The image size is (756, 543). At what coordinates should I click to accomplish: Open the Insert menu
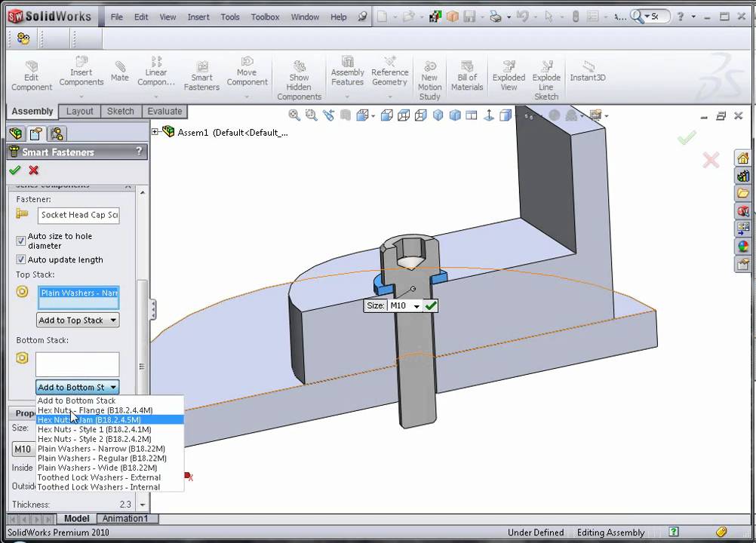(x=198, y=17)
